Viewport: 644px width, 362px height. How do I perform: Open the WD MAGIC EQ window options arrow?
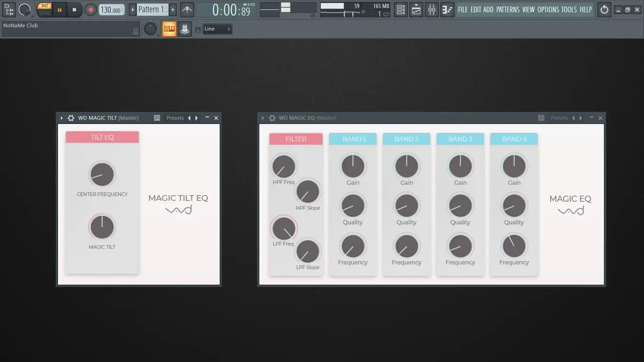click(x=263, y=118)
